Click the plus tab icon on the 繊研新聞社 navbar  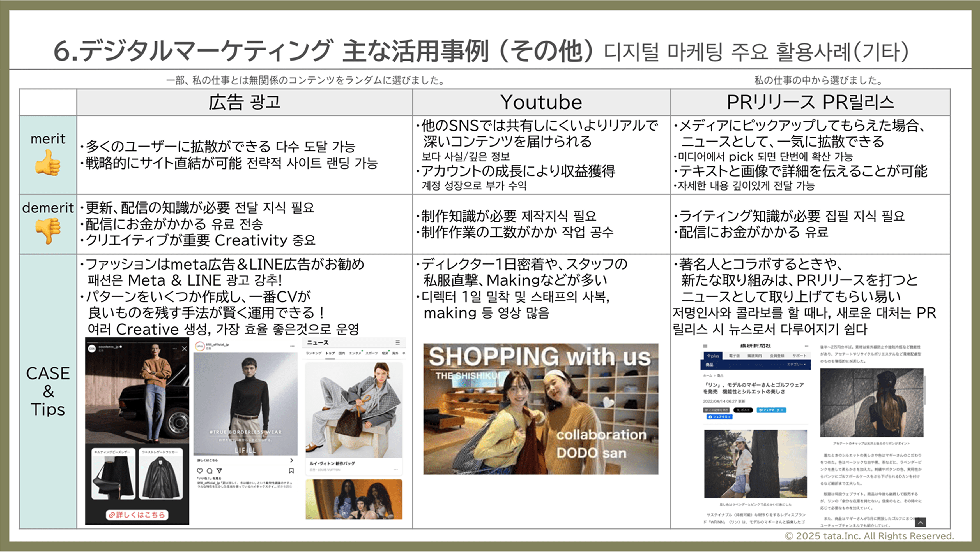[713, 356]
